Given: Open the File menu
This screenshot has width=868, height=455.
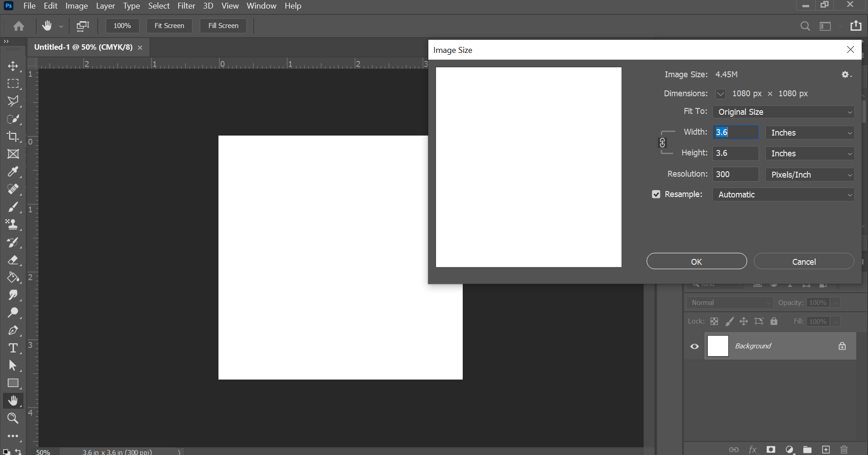Looking at the screenshot, I should (x=29, y=6).
